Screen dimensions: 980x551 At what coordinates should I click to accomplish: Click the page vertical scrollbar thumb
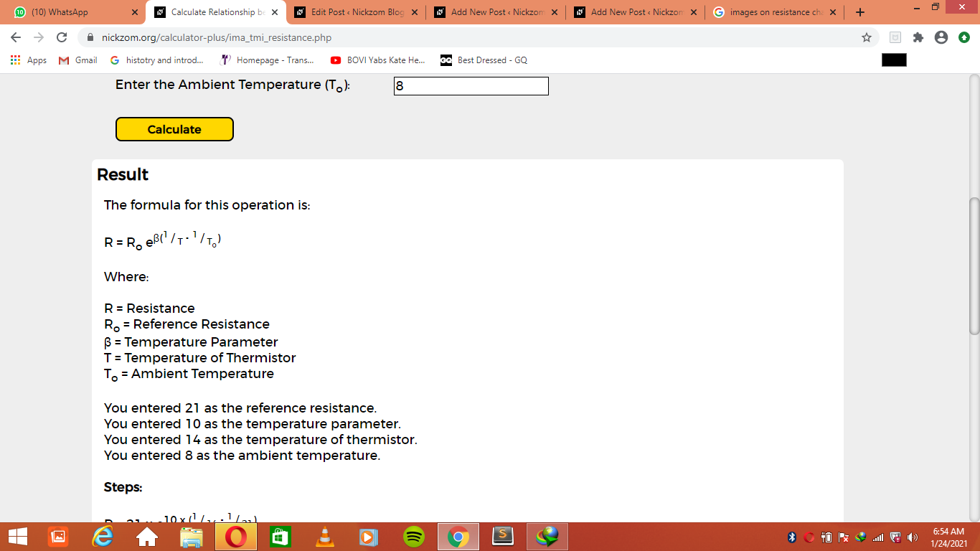(974, 265)
